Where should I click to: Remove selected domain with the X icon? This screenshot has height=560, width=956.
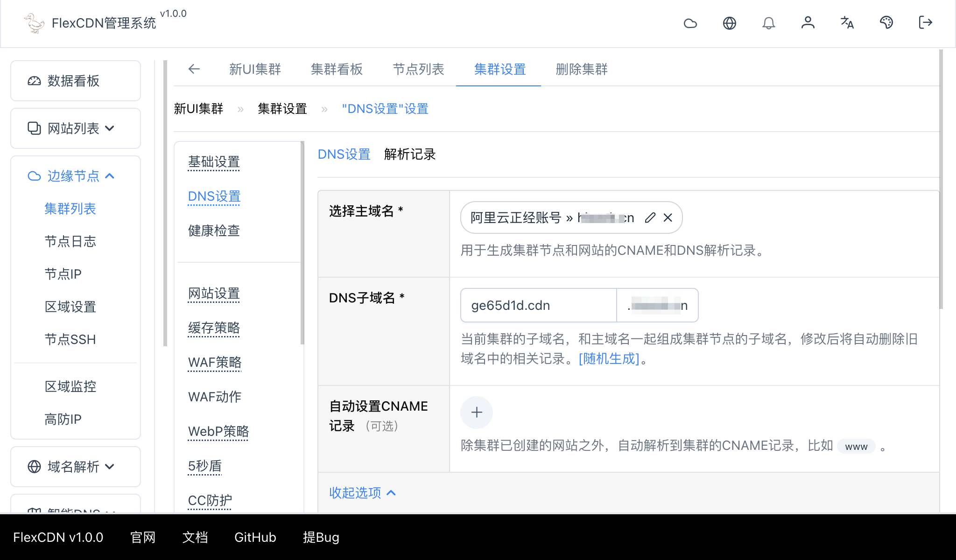click(x=668, y=217)
